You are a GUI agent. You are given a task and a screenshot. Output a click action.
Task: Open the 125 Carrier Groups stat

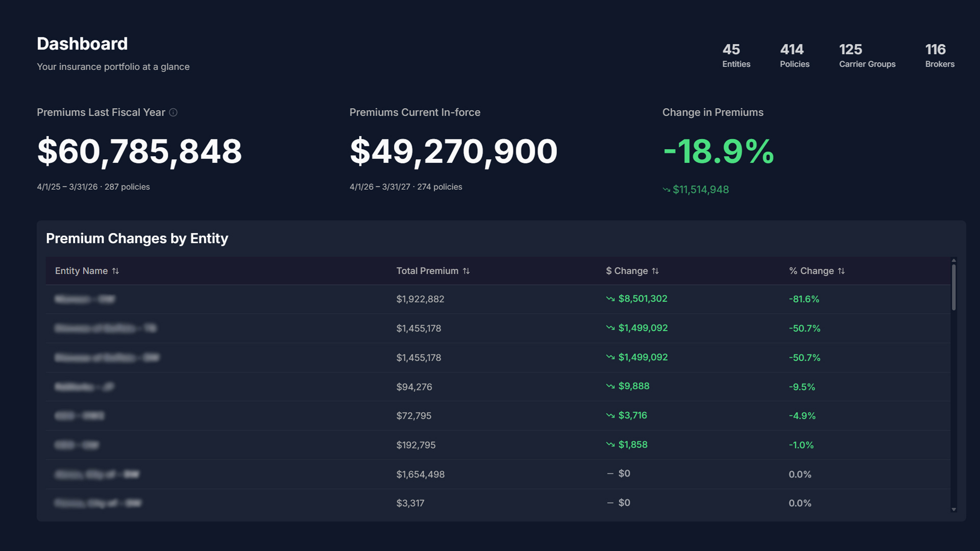pyautogui.click(x=867, y=56)
